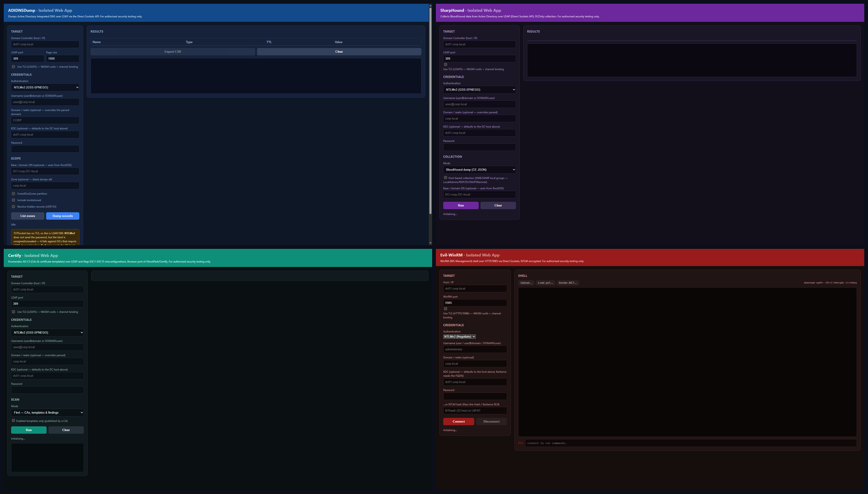Run the Certify scan
Viewport: 868px width, 494px height.
tap(29, 430)
